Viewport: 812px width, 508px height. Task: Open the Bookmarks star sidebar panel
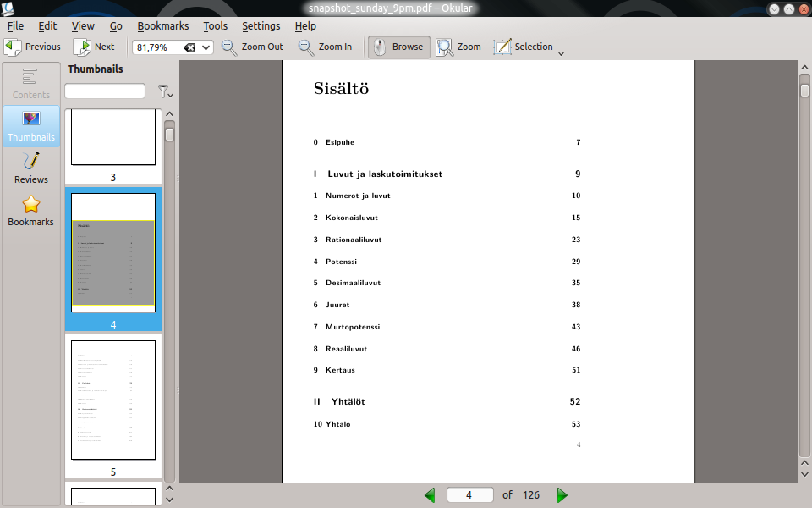point(31,211)
